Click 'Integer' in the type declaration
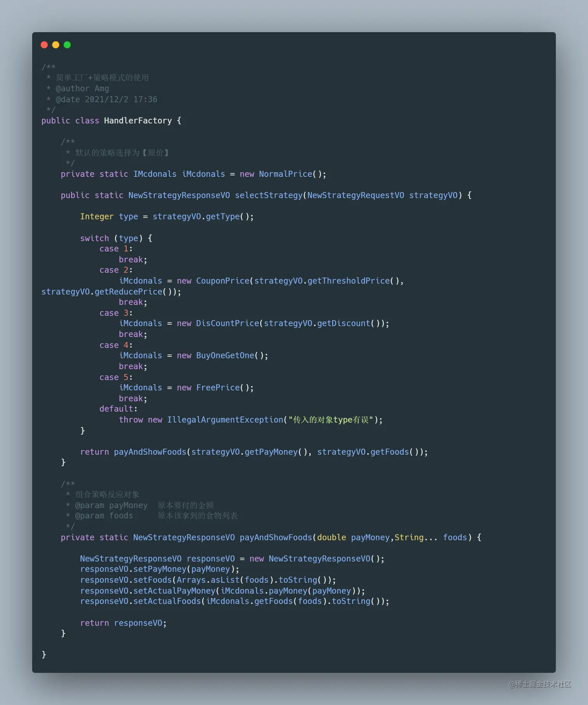 pos(97,217)
